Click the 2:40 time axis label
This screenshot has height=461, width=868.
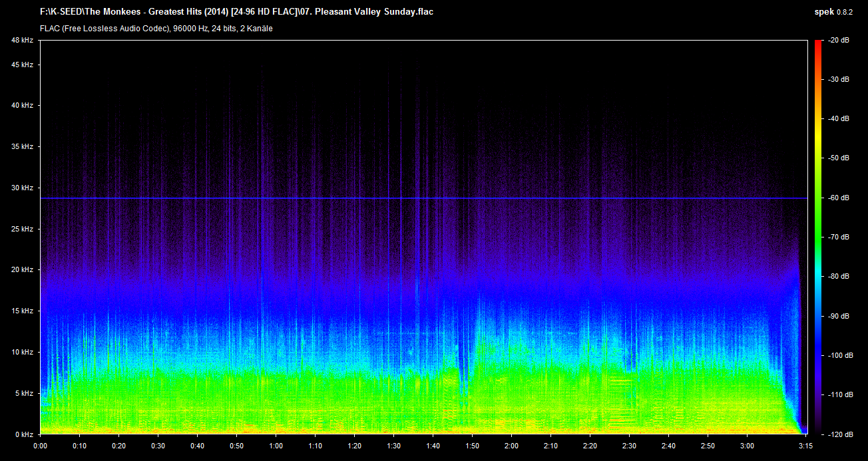[x=668, y=446]
